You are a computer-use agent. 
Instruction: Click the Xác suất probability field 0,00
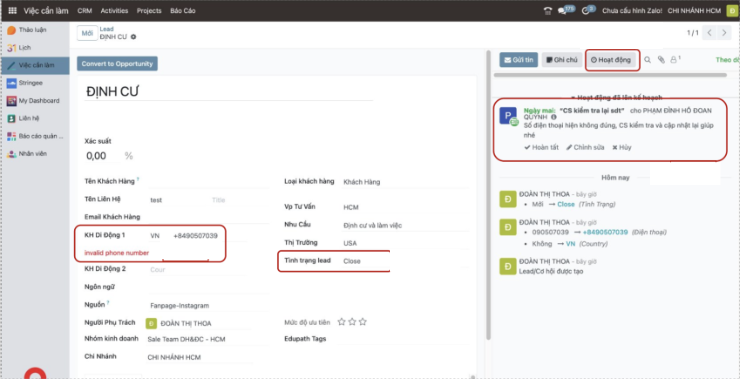pyautogui.click(x=101, y=156)
